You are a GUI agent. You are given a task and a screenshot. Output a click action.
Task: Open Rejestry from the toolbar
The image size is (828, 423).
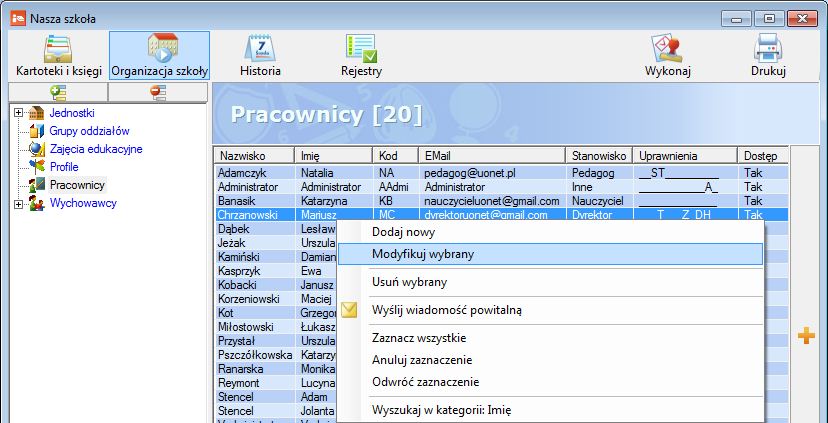pos(361,55)
